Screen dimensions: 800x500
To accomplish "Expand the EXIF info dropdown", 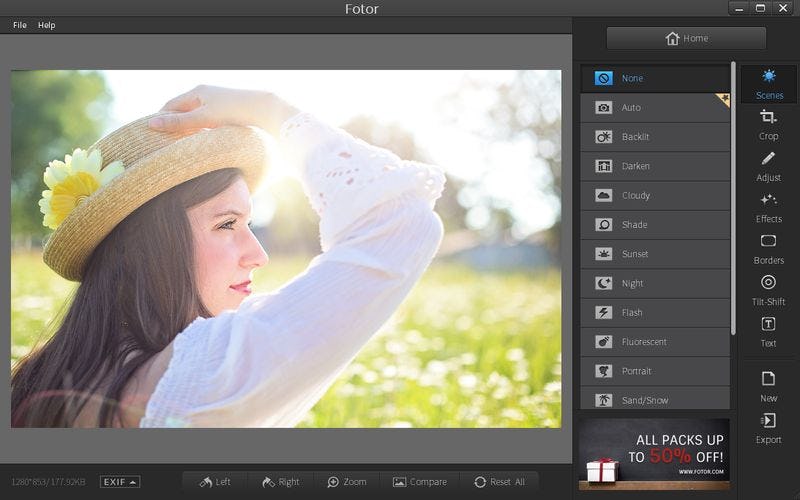I will pos(120,482).
